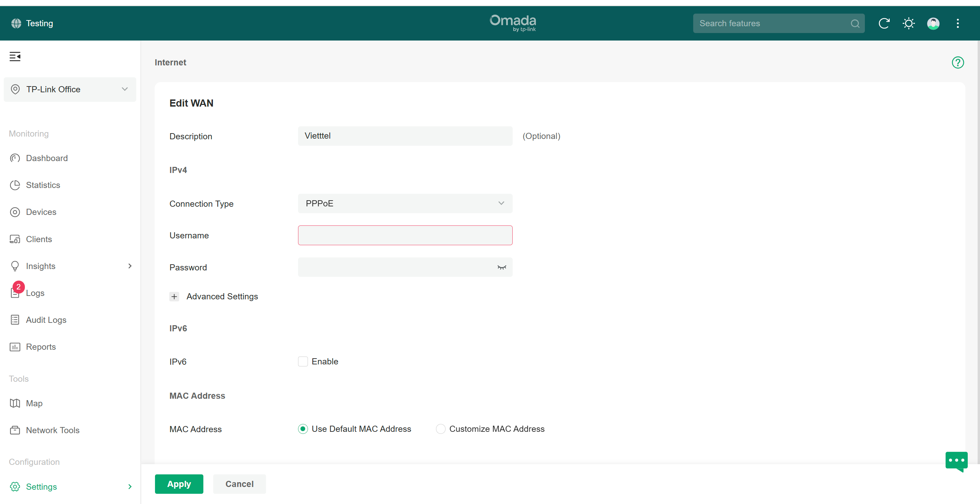The image size is (980, 504).
Task: Open Audit Logs page
Action: [x=46, y=320]
